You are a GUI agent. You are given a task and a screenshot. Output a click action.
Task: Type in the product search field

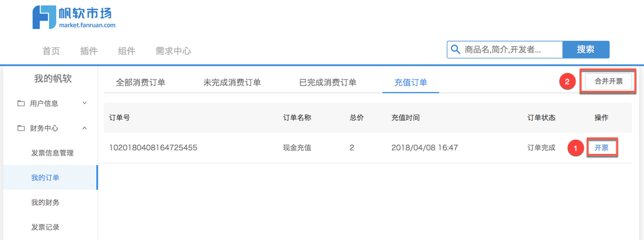point(511,50)
